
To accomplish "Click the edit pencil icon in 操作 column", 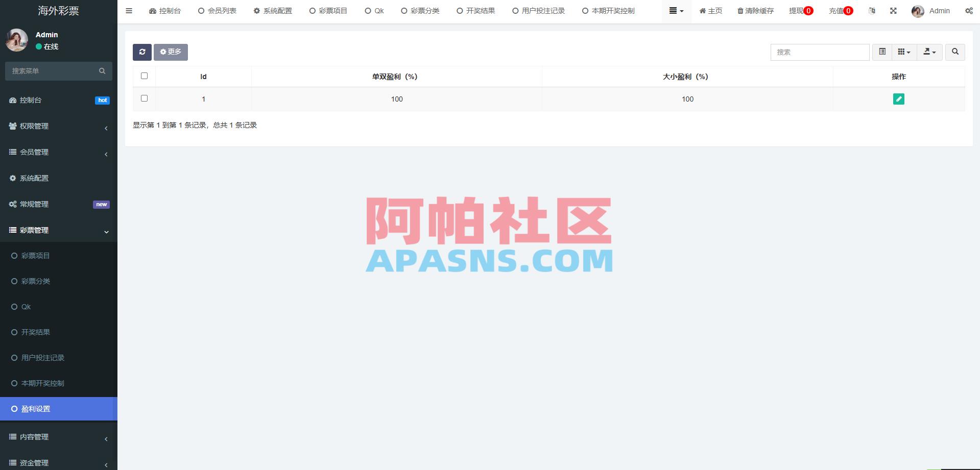I will (898, 99).
